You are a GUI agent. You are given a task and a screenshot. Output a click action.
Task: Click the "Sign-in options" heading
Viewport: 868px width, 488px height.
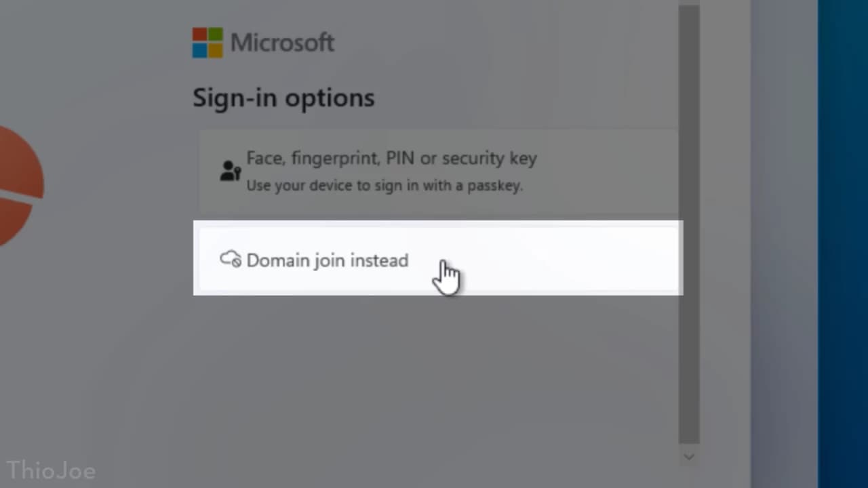click(x=283, y=98)
